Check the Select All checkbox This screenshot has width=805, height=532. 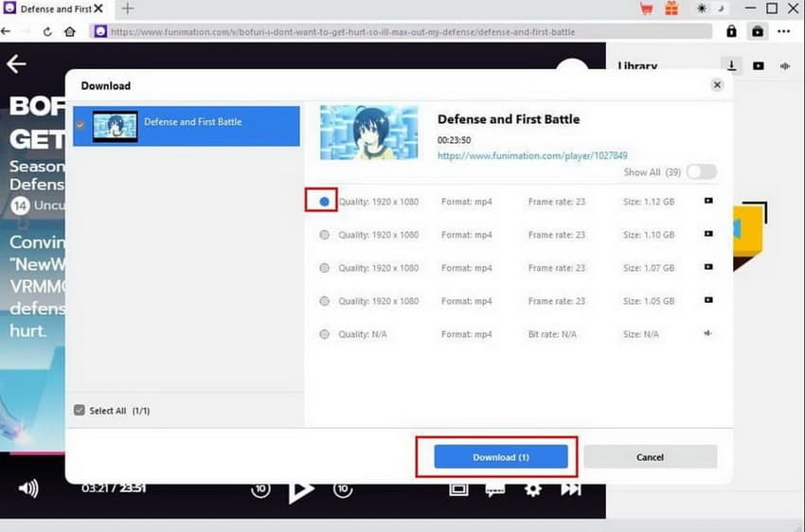click(x=80, y=411)
